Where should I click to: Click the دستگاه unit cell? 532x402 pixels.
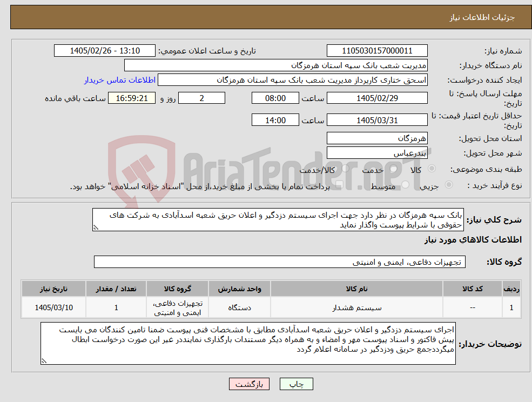(240, 307)
